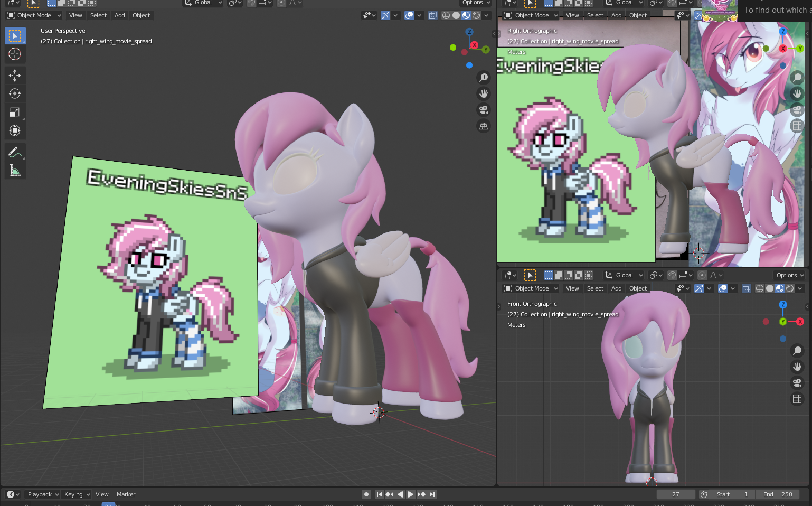Open Playback dropdown in timeline

pyautogui.click(x=43, y=494)
